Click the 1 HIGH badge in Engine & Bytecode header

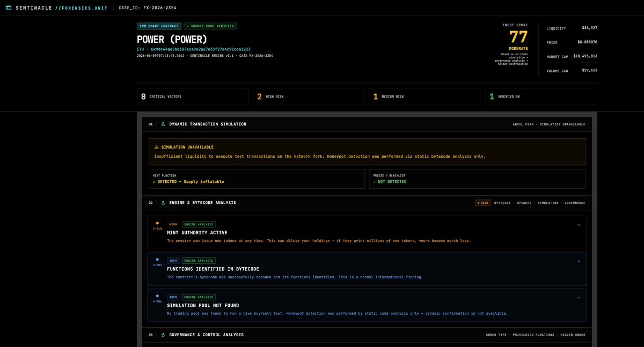(x=482, y=203)
